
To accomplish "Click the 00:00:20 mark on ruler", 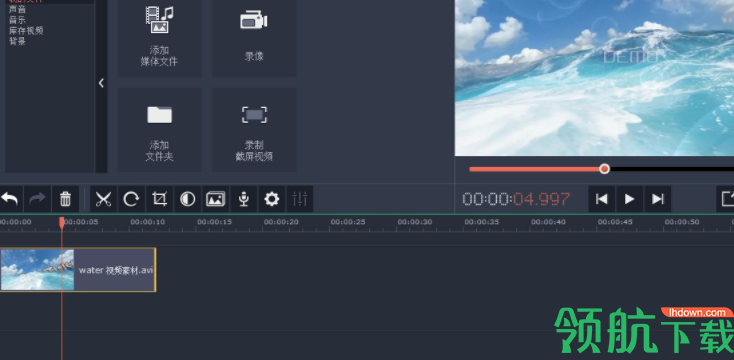I will (x=281, y=222).
